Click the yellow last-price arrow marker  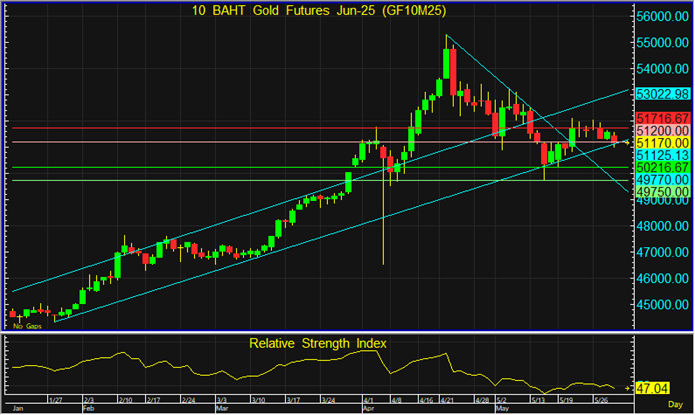625,143
